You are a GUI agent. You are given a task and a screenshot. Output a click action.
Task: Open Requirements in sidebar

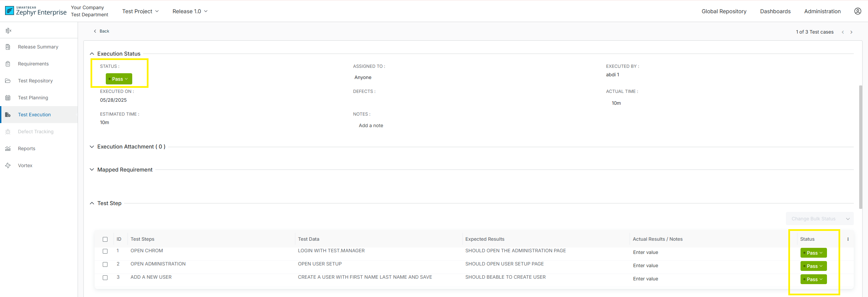point(33,64)
